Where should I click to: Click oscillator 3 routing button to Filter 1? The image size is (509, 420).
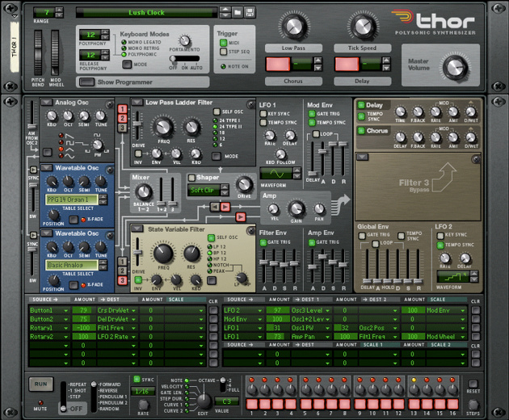(x=122, y=128)
